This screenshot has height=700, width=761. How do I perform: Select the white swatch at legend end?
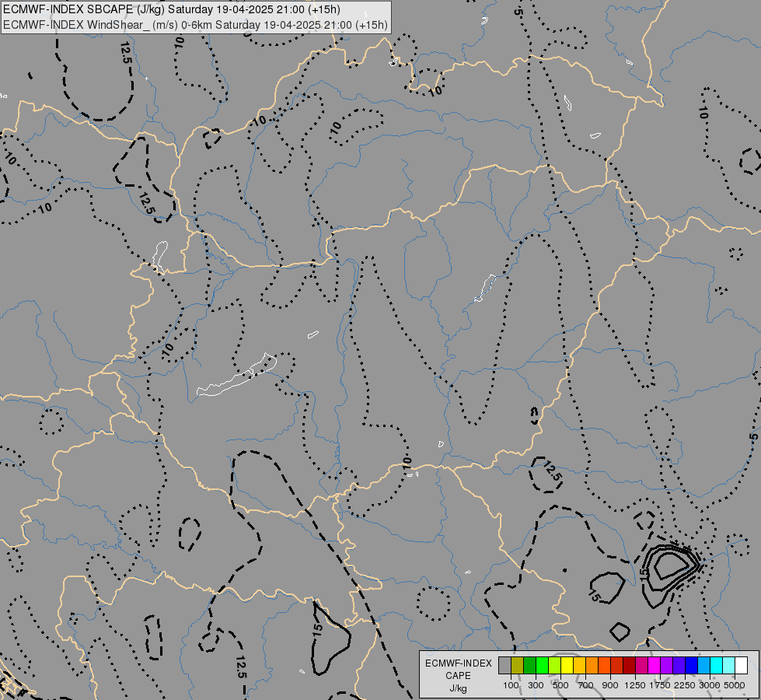pyautogui.click(x=742, y=665)
